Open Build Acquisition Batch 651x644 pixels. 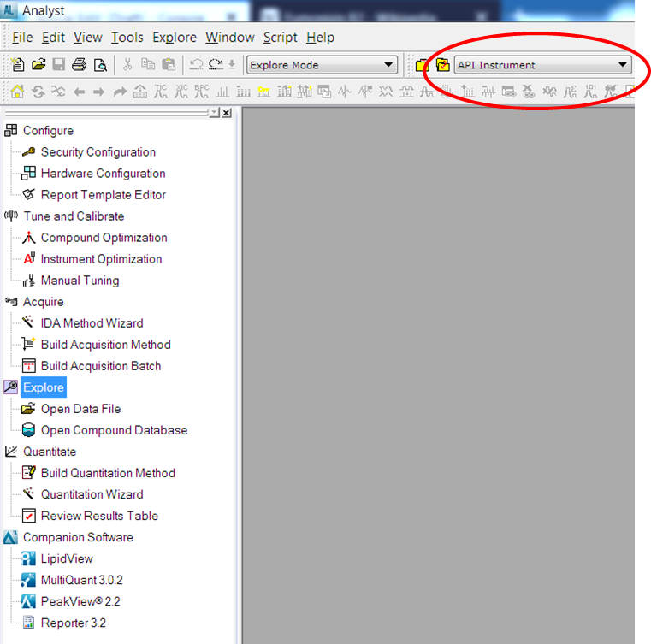pos(101,366)
